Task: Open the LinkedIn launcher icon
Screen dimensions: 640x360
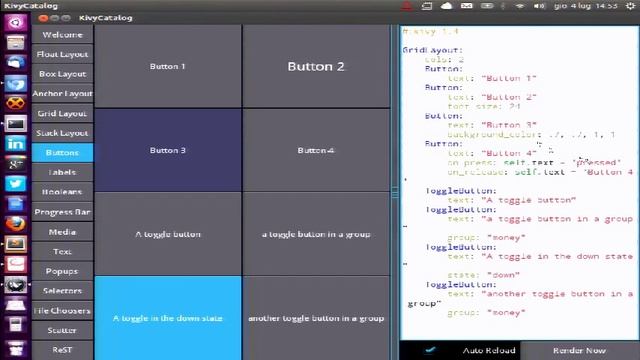Action: point(16,143)
